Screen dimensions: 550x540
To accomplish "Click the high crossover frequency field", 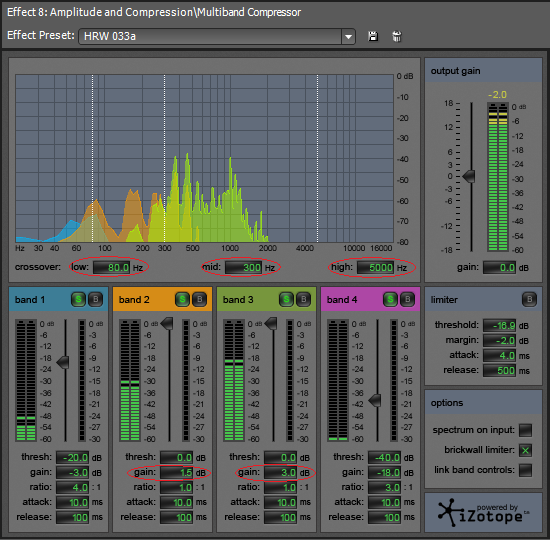I will point(375,268).
